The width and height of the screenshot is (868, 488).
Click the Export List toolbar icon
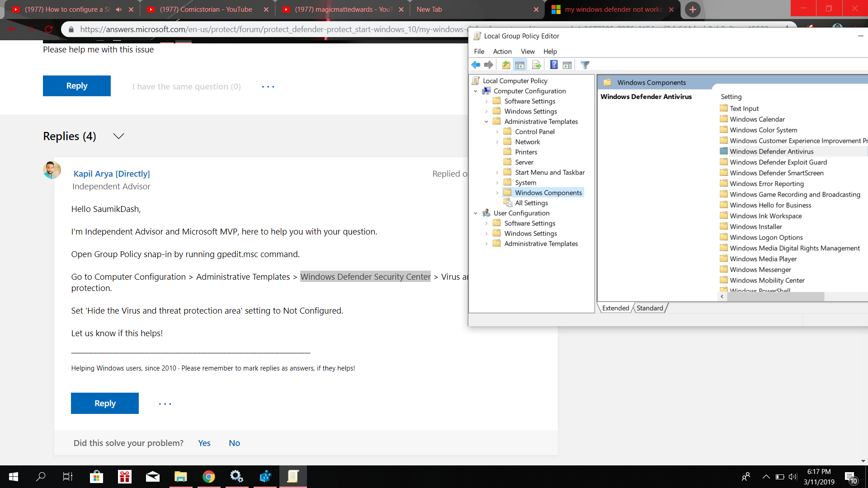coord(537,65)
